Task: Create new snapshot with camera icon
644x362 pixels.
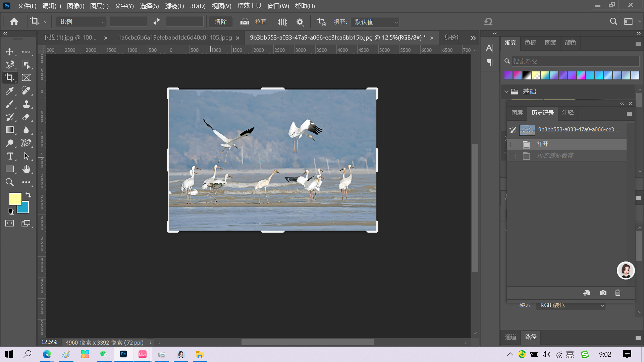Action: [603, 293]
